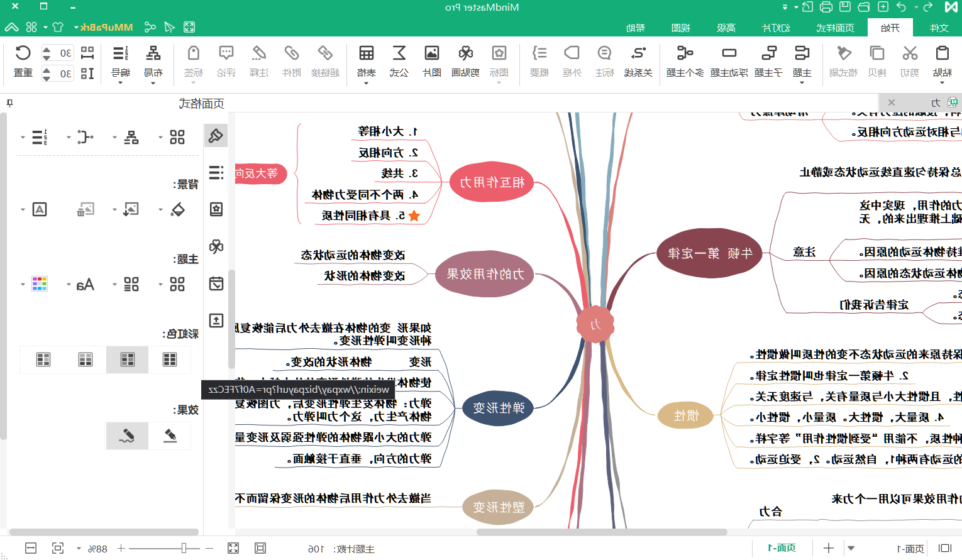Switch to the View (视图) tab
This screenshot has height=560, width=962.
681,28
